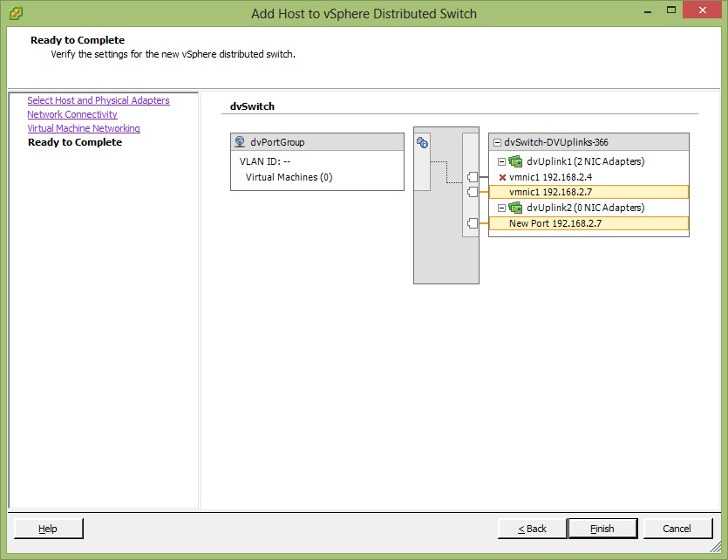The height and width of the screenshot is (560, 728).
Task: Collapse the dvUplink2 node
Action: (x=502, y=208)
